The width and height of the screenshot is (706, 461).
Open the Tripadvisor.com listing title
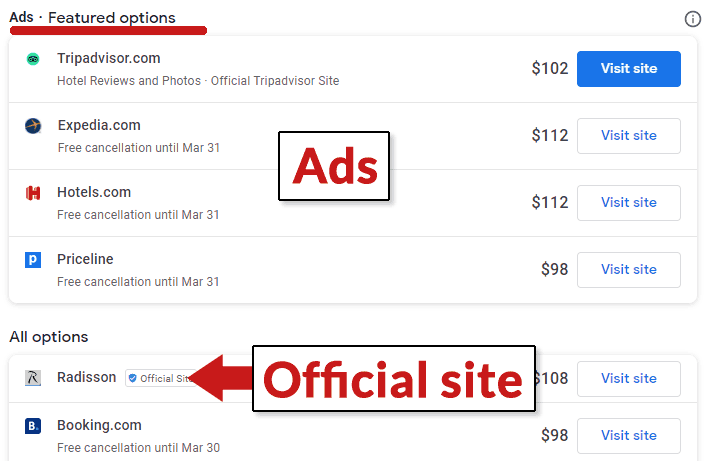coord(108,58)
